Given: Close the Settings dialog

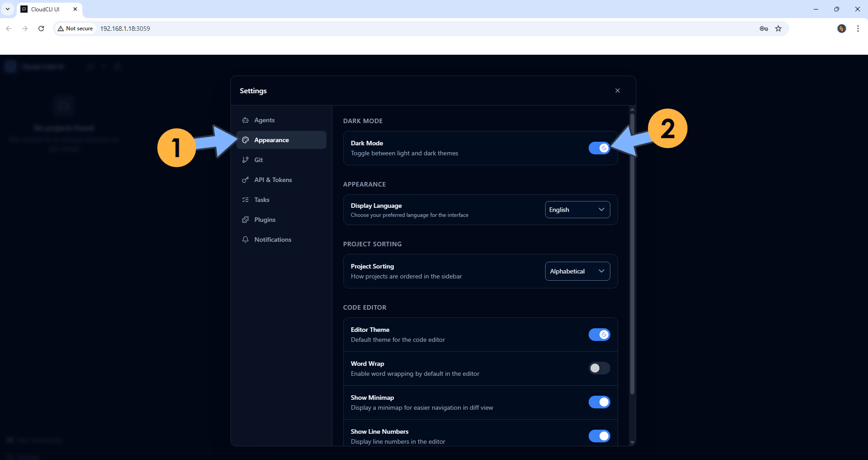Looking at the screenshot, I should coord(617,90).
